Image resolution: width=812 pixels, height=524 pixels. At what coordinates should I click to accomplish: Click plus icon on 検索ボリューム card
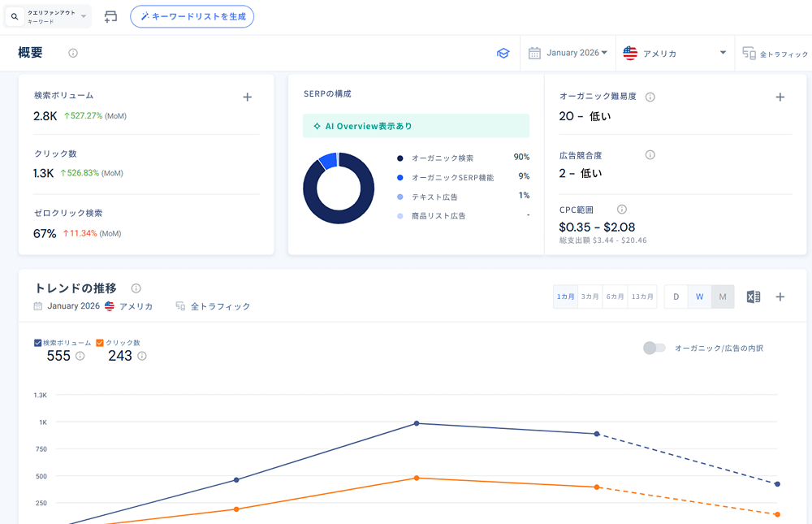point(248,97)
